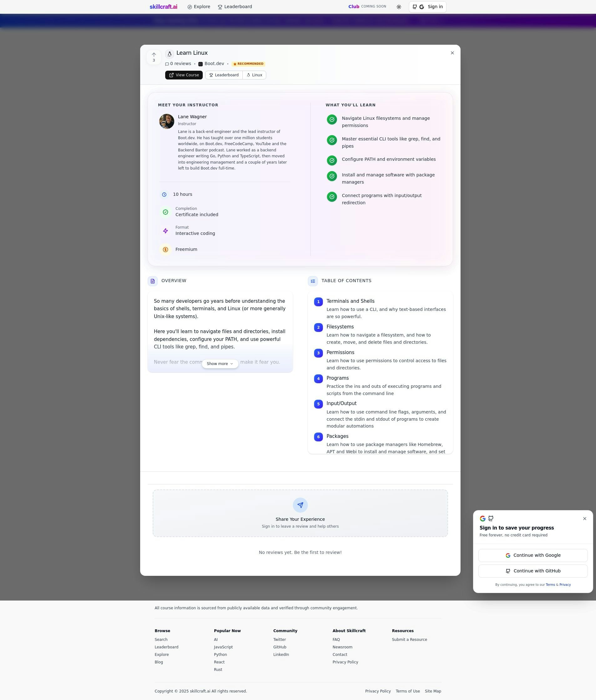Viewport: 596px width, 700px height.
Task: Click the clock icon next to 10 hours
Action: [164, 195]
